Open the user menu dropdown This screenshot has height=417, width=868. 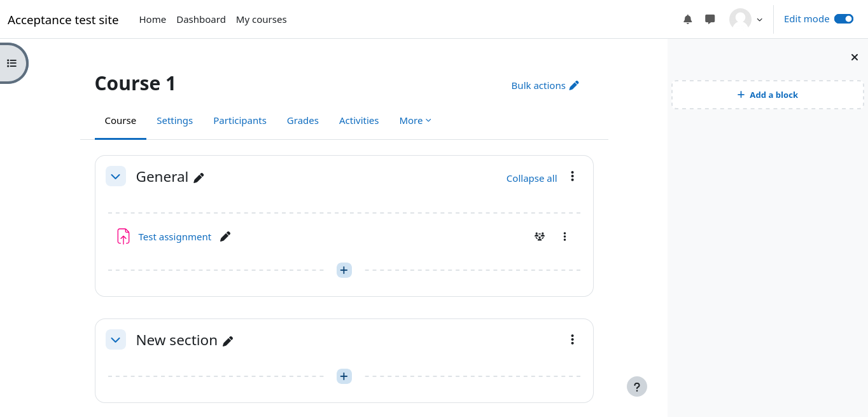tap(746, 19)
